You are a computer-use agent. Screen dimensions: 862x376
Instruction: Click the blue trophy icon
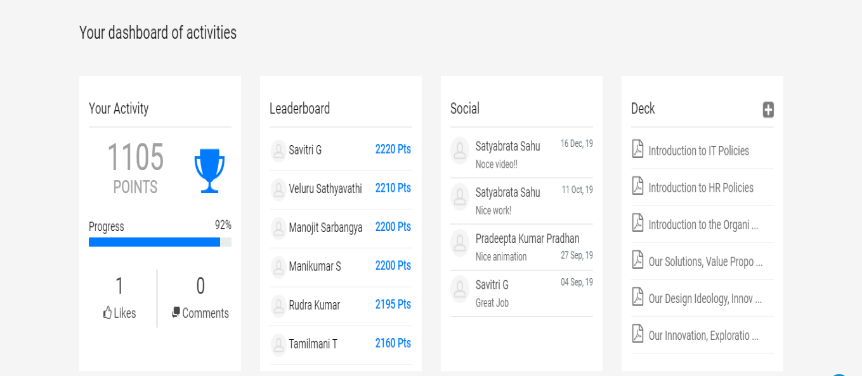[x=209, y=170]
